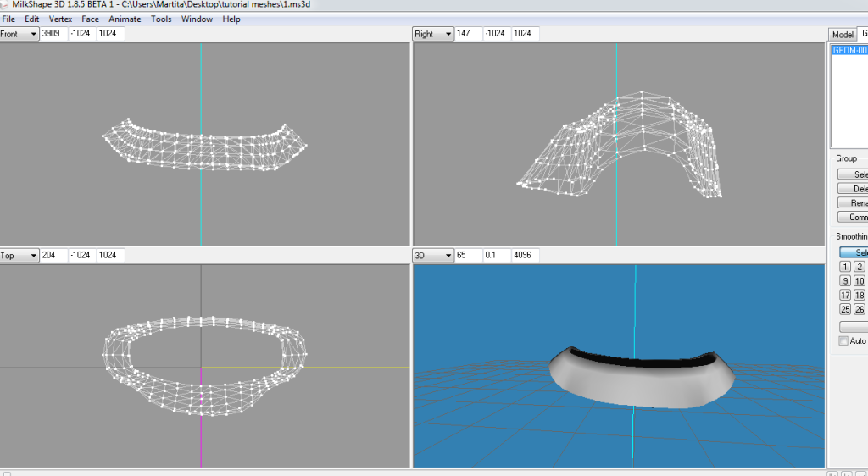Click the Delete group button
Viewport: 868px width, 476px height.
[853, 189]
